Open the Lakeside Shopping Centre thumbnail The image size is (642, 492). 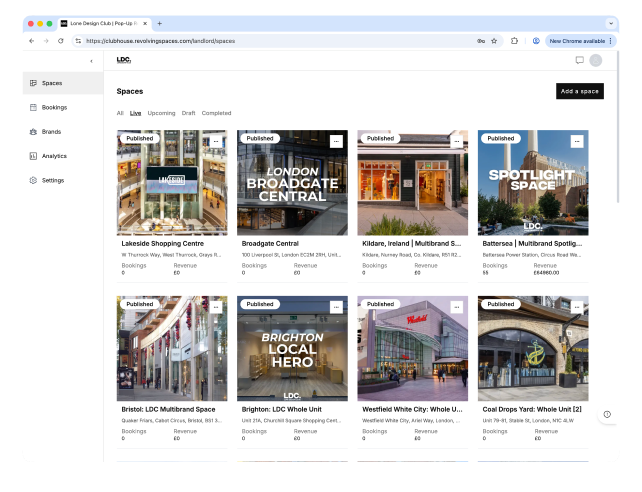172,183
